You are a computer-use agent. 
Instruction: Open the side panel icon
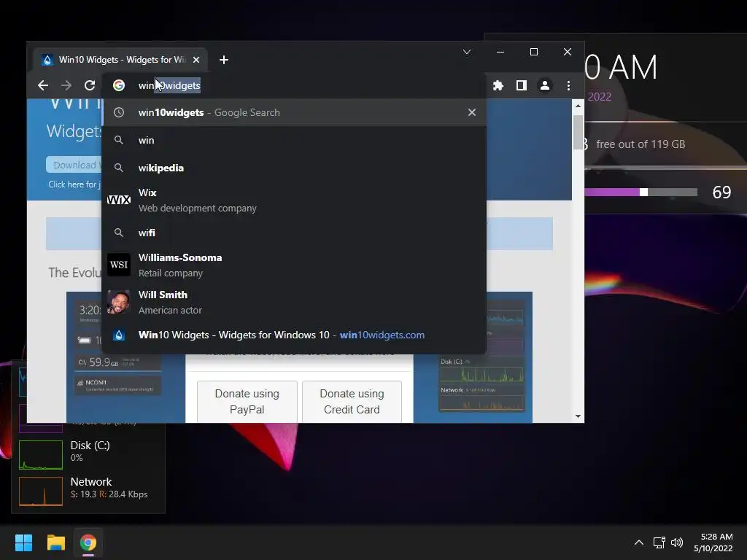[521, 85]
